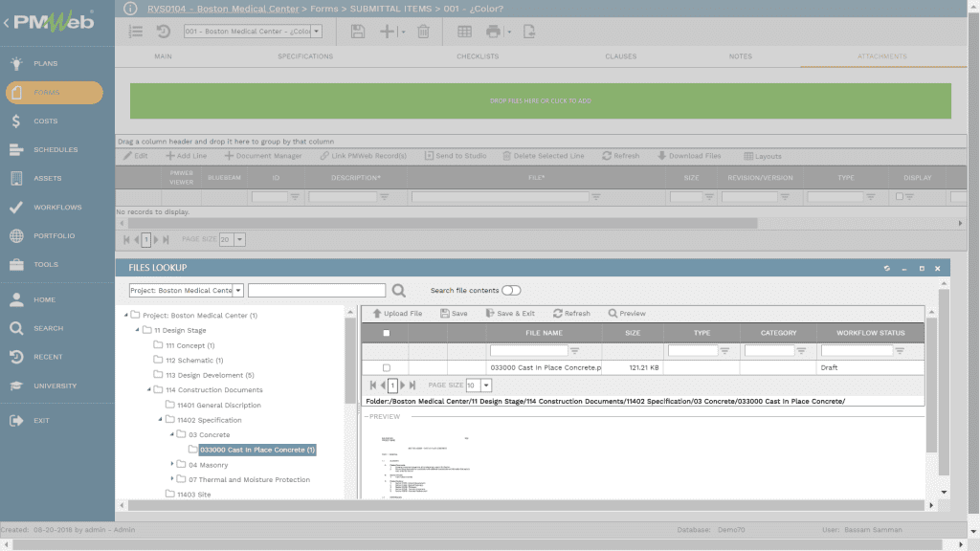The width and height of the screenshot is (980, 551).
Task: Open Search from the sidebar
Action: [48, 328]
